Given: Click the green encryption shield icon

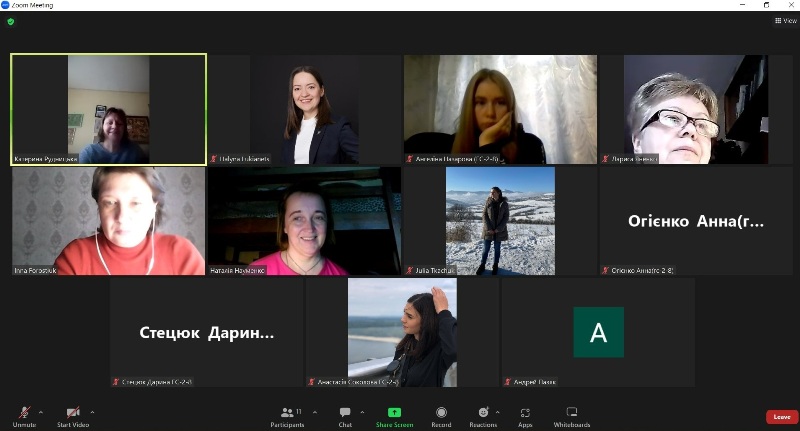Looking at the screenshot, I should click(11, 21).
